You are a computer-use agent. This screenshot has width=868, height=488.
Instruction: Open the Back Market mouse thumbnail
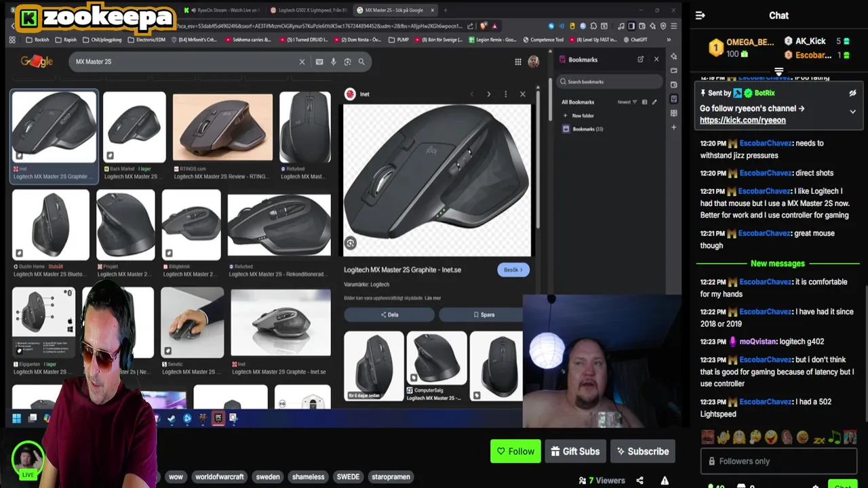(134, 127)
